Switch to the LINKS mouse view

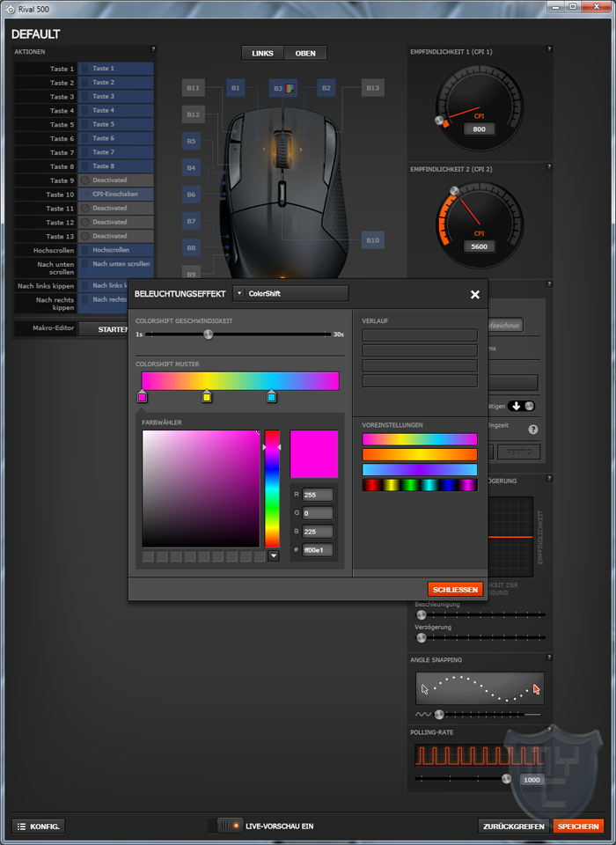[x=262, y=53]
